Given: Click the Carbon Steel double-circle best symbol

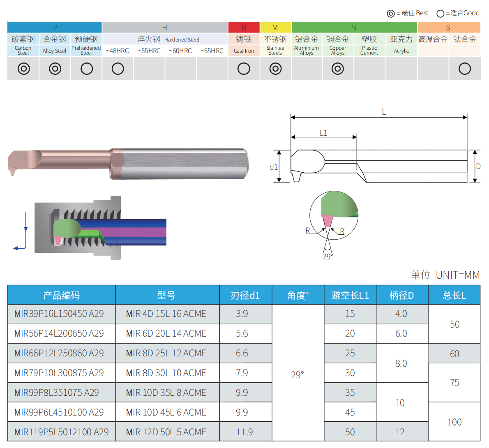Looking at the screenshot, I should click(24, 69).
